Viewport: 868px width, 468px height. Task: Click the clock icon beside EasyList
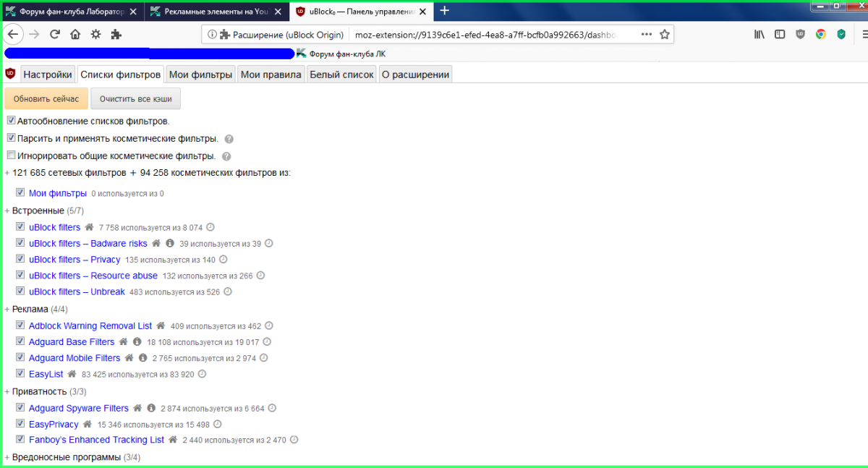(x=202, y=374)
